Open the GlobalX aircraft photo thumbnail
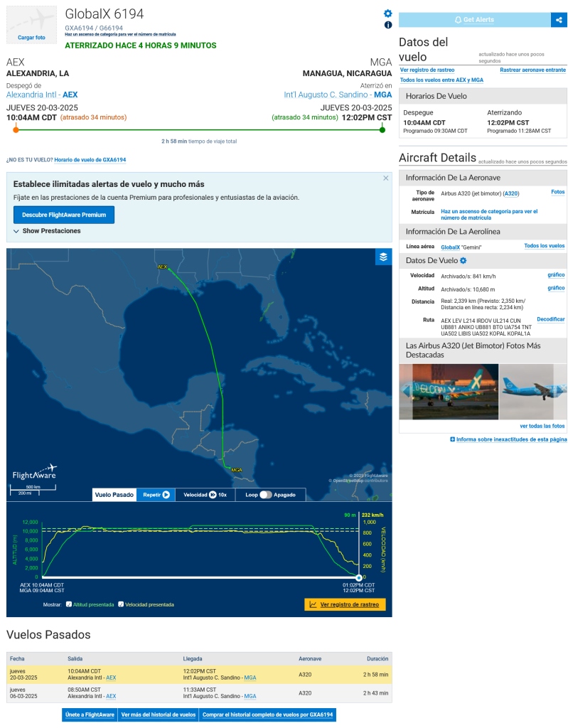Image resolution: width=568 pixels, height=728 pixels. pos(448,392)
